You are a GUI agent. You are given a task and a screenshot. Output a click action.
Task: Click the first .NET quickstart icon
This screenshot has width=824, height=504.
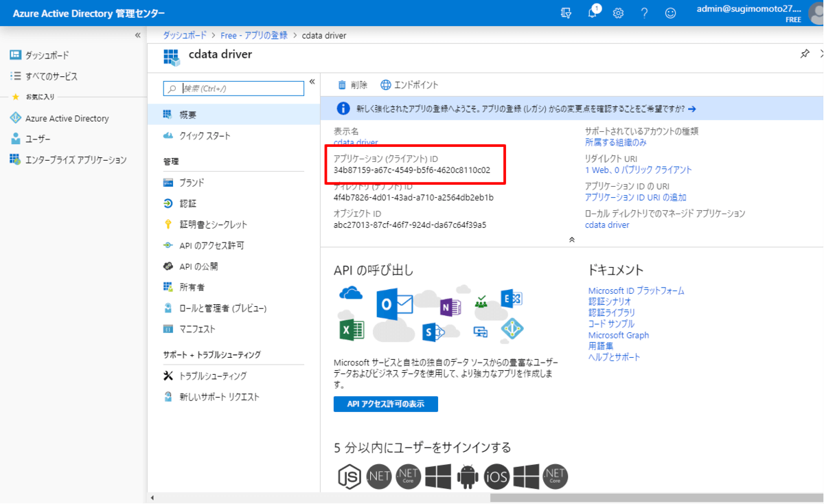[x=379, y=476]
